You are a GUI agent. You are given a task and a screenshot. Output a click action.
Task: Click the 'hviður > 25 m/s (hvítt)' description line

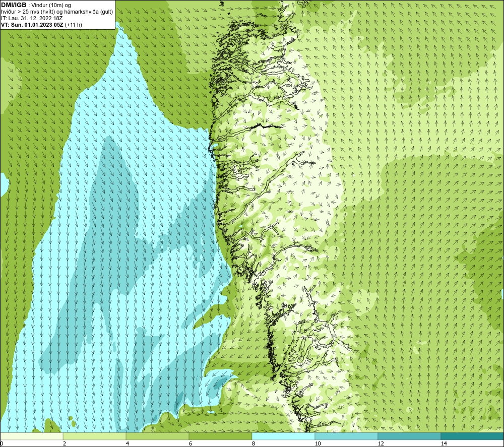57,12
